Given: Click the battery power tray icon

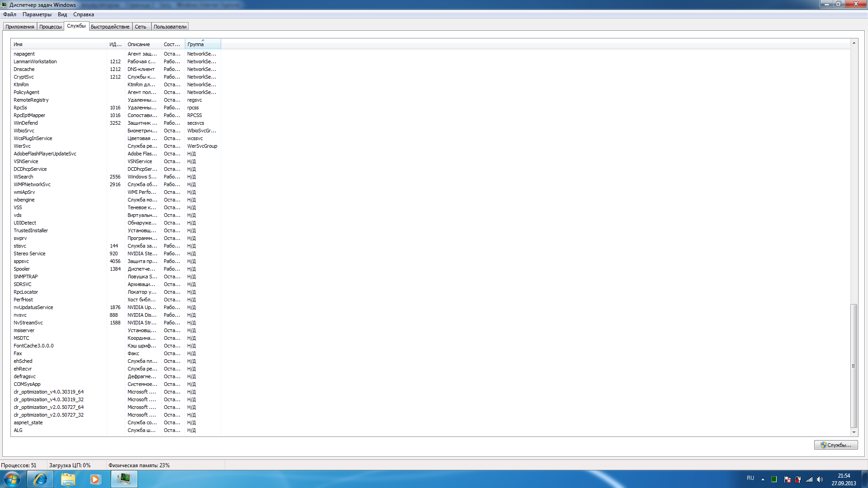Looking at the screenshot, I should 798,479.
